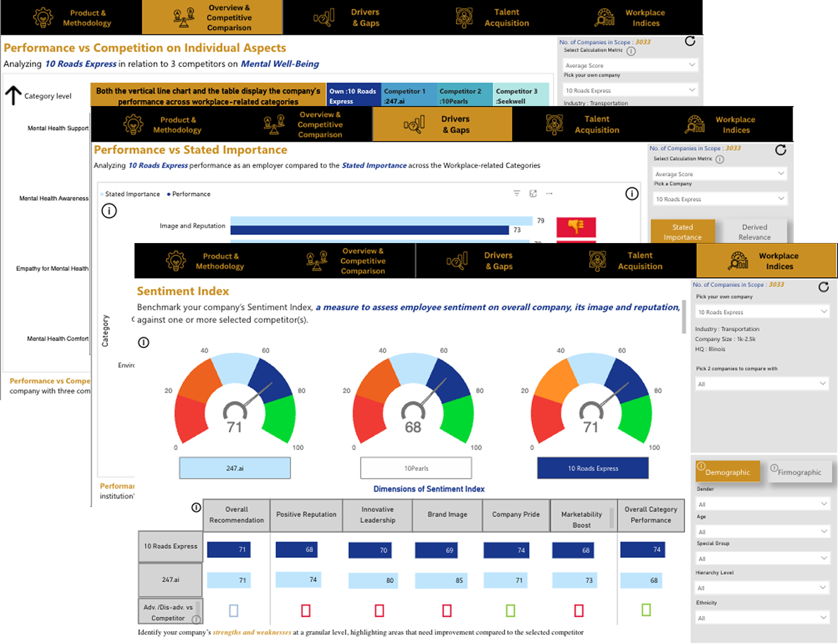
Task: Open Overview & Competitive Comparison in Sentiment window
Action: click(x=345, y=261)
